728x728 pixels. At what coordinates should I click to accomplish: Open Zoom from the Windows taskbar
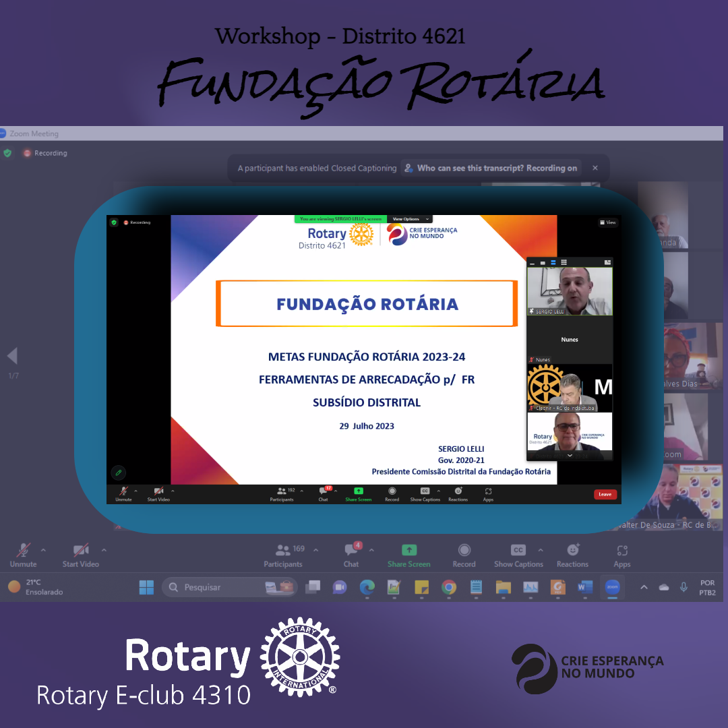click(x=612, y=587)
